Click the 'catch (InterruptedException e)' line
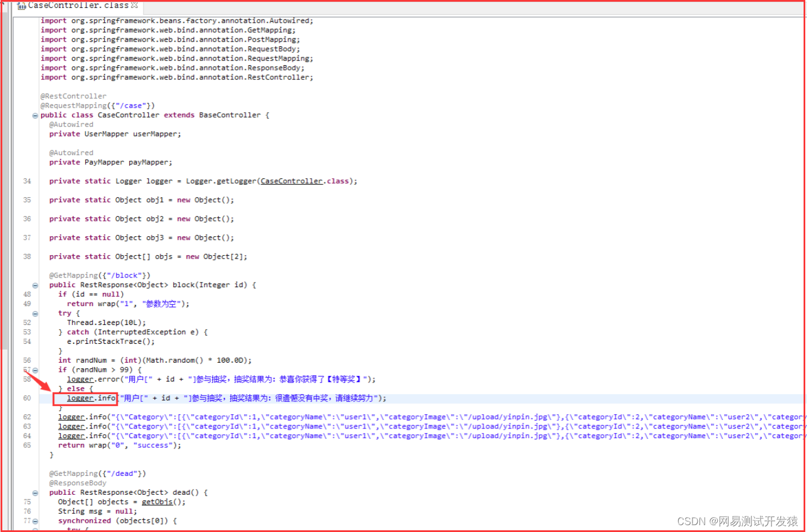The height and width of the screenshot is (532, 807). point(133,332)
